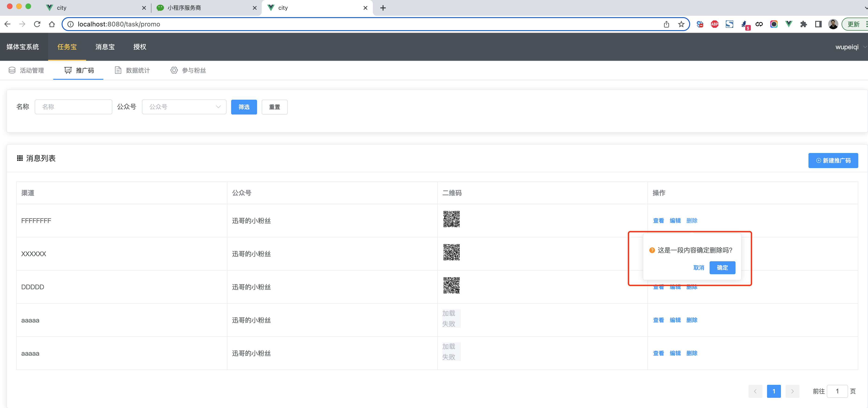This screenshot has height=408, width=868.
Task: Go to next page arrow in pagination
Action: (792, 391)
